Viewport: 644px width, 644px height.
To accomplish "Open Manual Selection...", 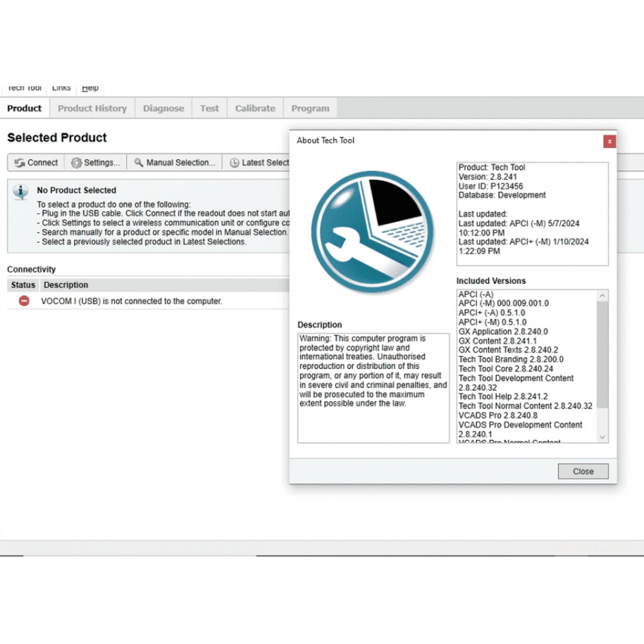I will (x=175, y=163).
